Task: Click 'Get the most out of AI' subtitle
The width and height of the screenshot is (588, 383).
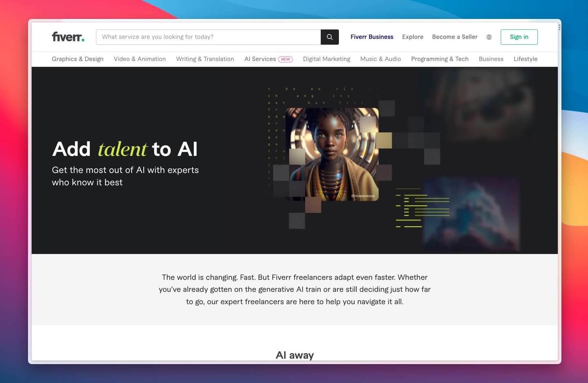Action: [125, 176]
